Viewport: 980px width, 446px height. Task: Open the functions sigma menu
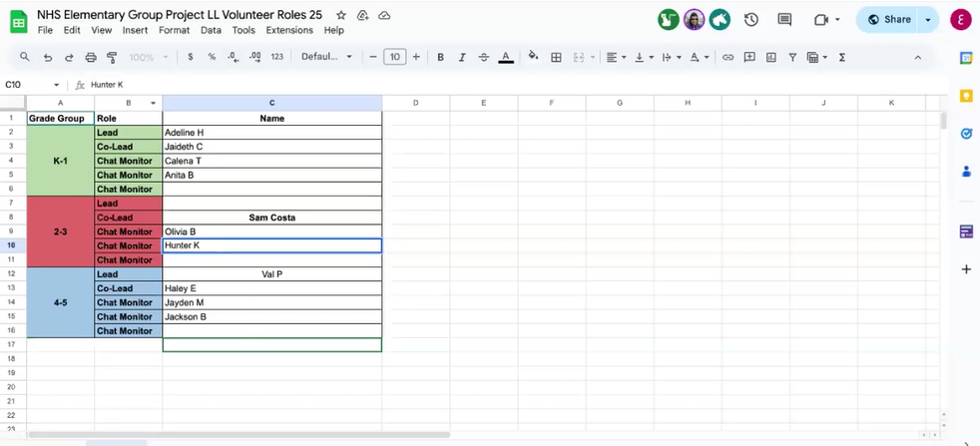(x=842, y=57)
